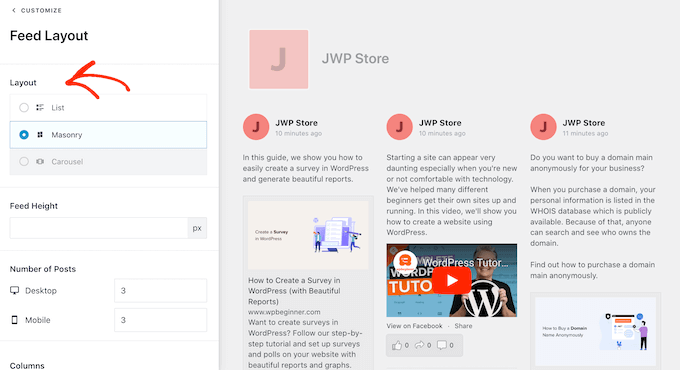Image resolution: width=680 pixels, height=370 pixels.
Task: Click the Masonry grid icon
Action: coord(40,135)
